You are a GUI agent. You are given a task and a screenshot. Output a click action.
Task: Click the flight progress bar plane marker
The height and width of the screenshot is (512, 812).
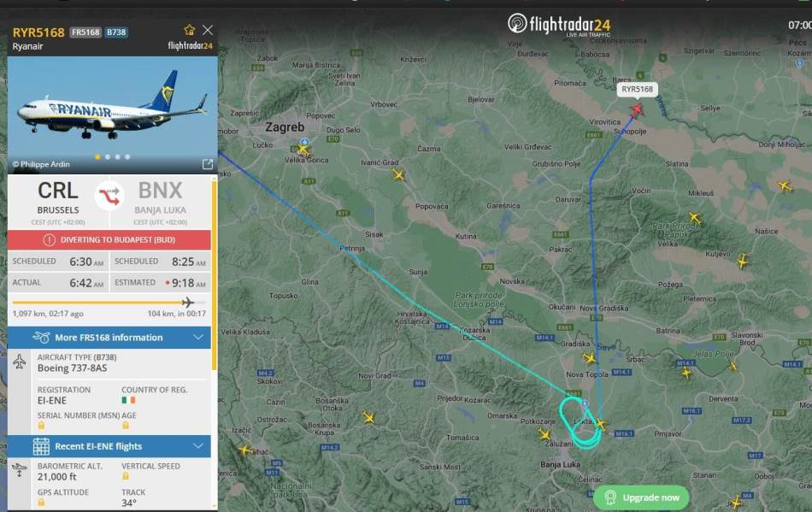tap(188, 303)
